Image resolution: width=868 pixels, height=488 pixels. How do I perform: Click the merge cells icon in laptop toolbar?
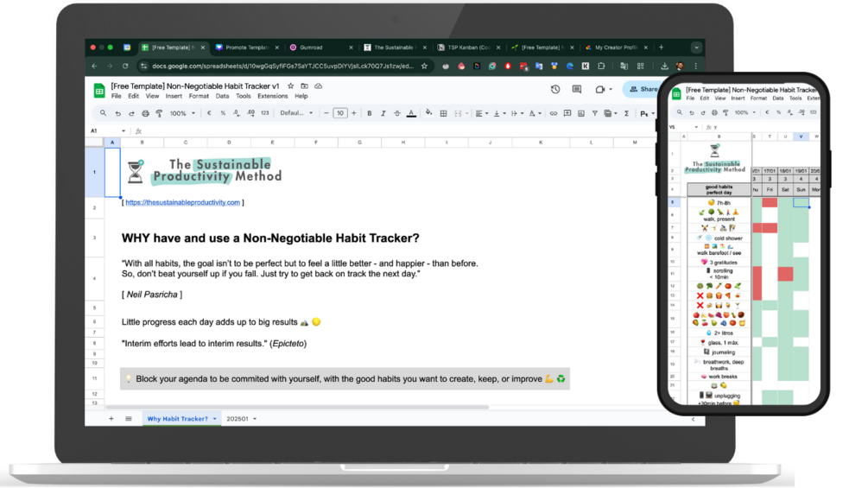(458, 113)
